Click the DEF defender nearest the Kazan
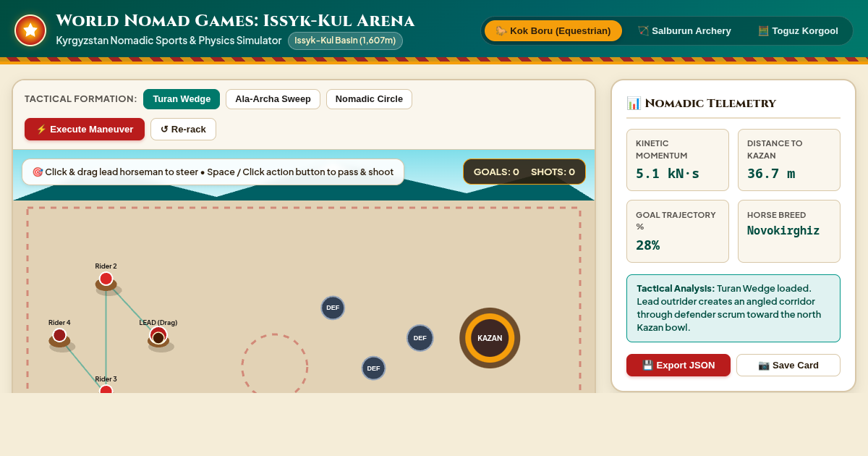The height and width of the screenshot is (456, 868). (x=420, y=338)
